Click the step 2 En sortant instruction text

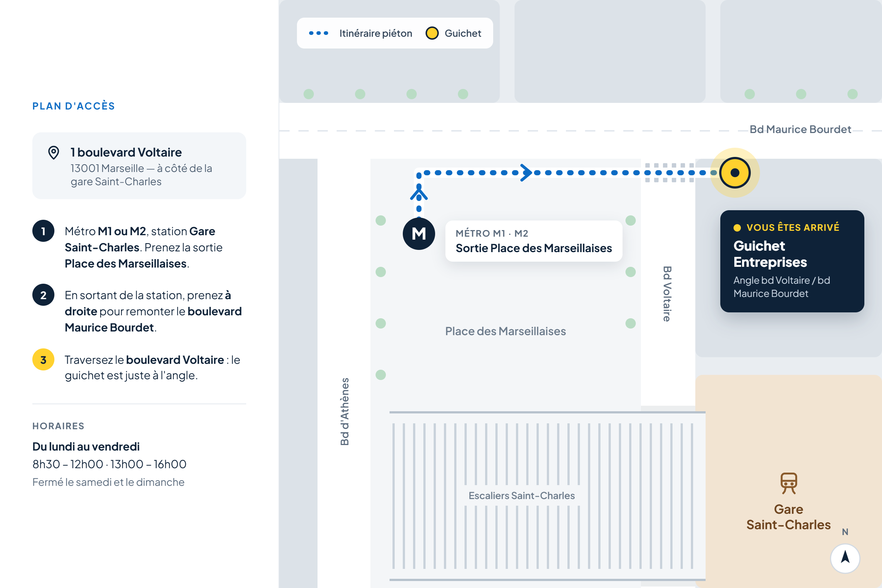click(x=153, y=311)
